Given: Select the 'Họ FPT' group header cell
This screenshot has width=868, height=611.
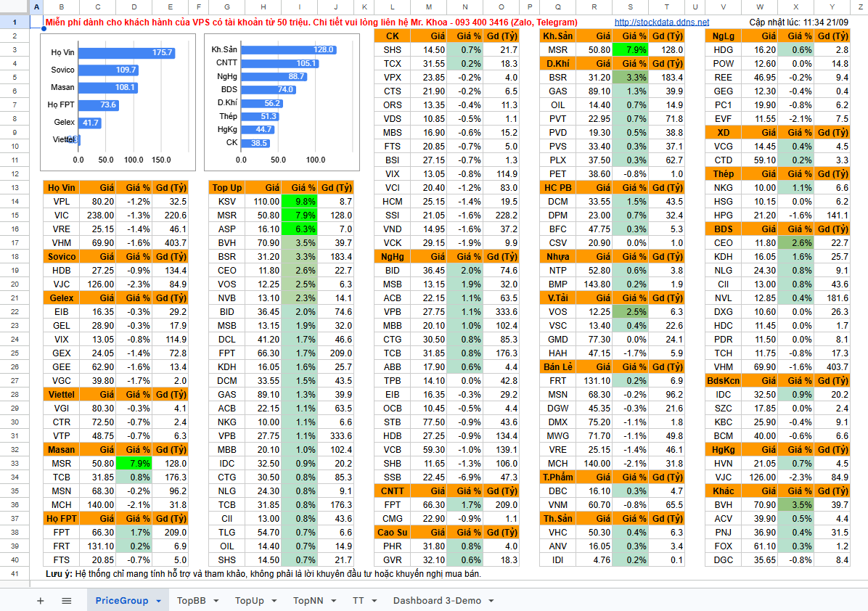Looking at the screenshot, I should [62, 519].
